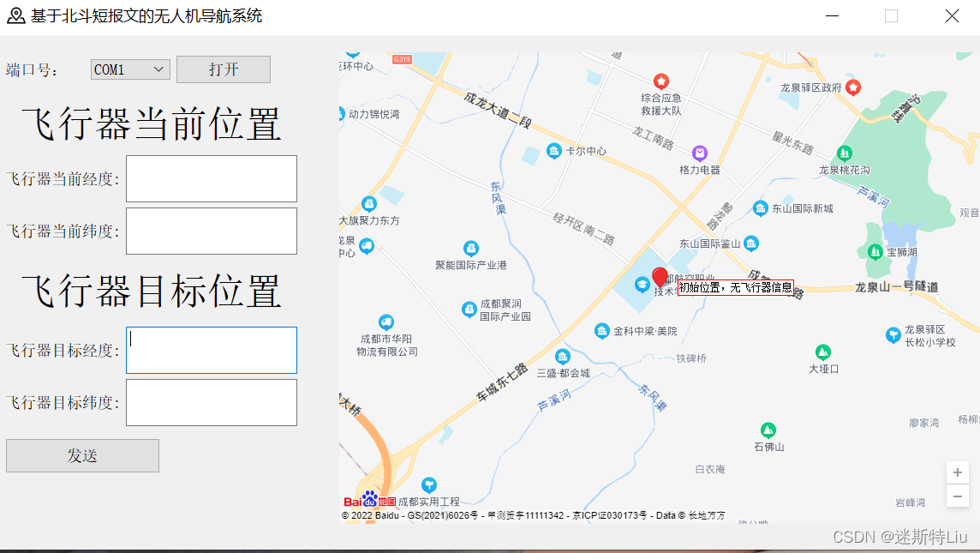Click the 东山国际鉴山 building marker

(751, 243)
